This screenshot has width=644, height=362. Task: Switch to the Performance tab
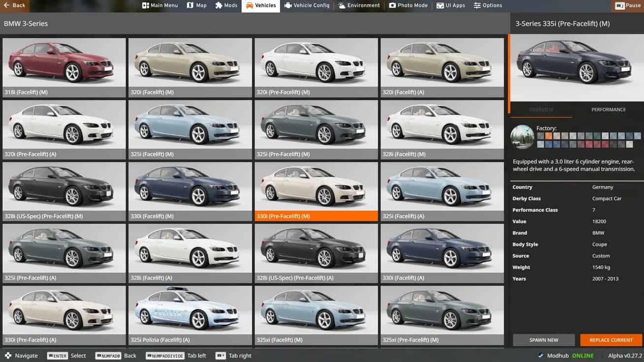click(x=608, y=110)
